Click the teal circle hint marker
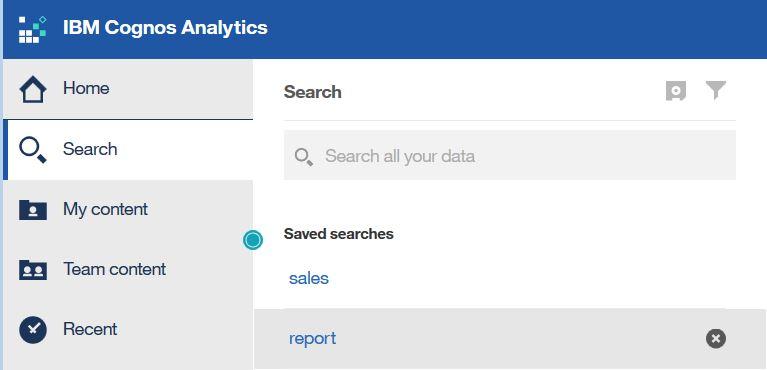 (x=253, y=240)
